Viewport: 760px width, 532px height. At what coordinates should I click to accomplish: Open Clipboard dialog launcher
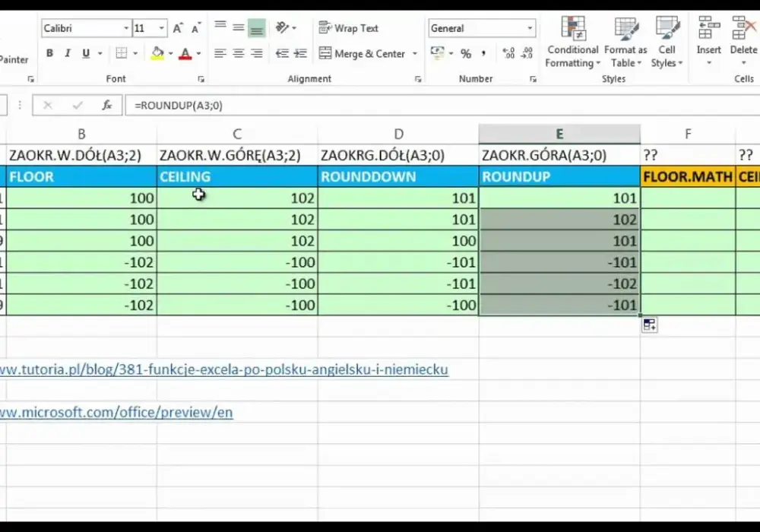(x=30, y=80)
